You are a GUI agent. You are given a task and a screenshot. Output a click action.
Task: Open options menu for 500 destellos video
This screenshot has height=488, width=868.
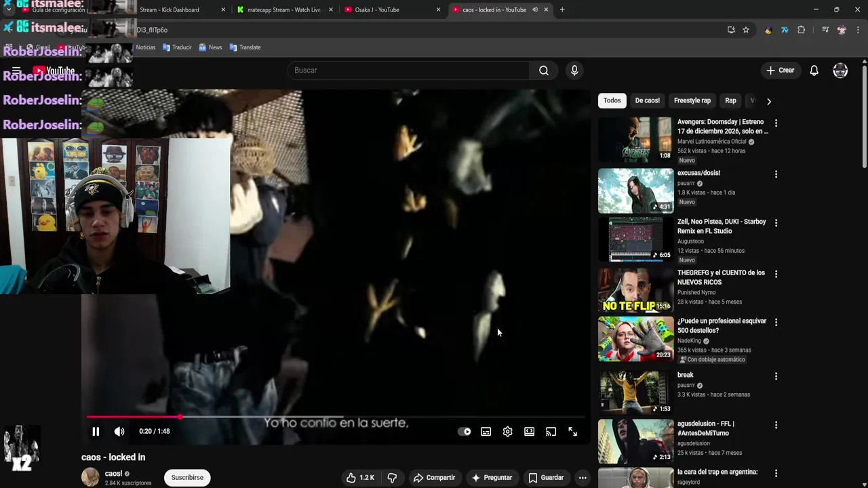[776, 323]
